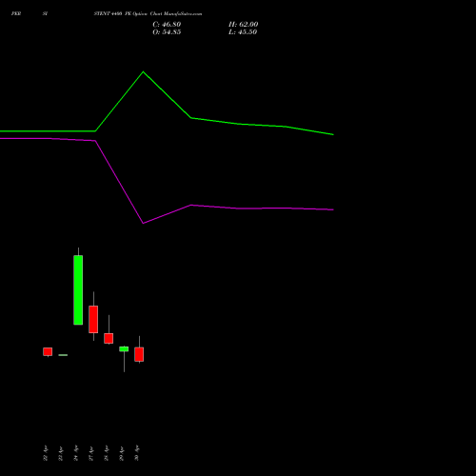Viewport: 476px width, 476px height.
Task: Click the high value H: 62.00
Action: 244,25
